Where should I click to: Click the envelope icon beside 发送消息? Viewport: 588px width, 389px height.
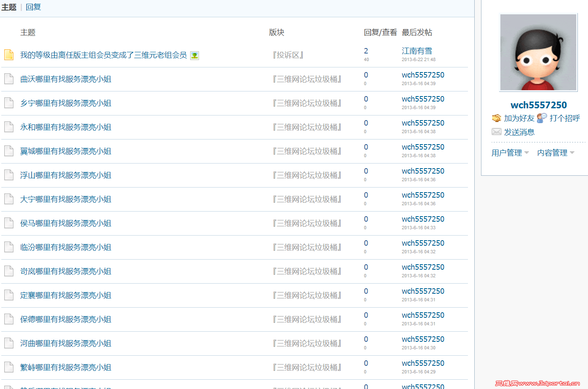496,131
